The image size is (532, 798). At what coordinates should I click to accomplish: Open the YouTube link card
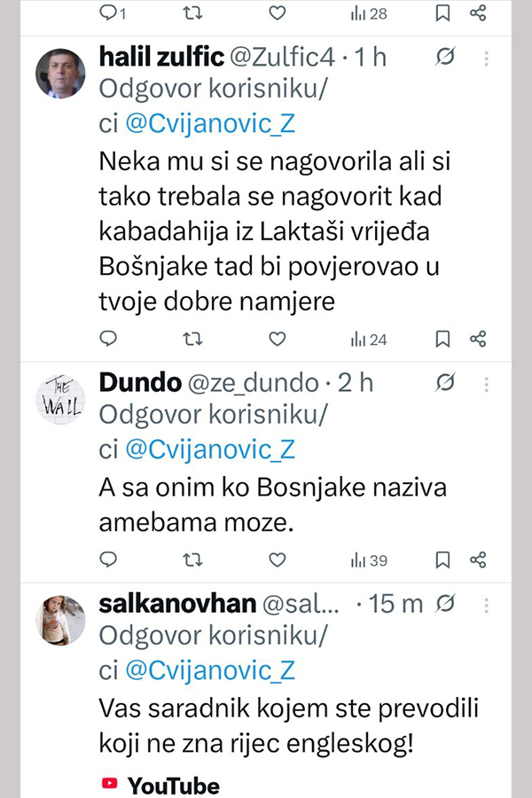160,785
